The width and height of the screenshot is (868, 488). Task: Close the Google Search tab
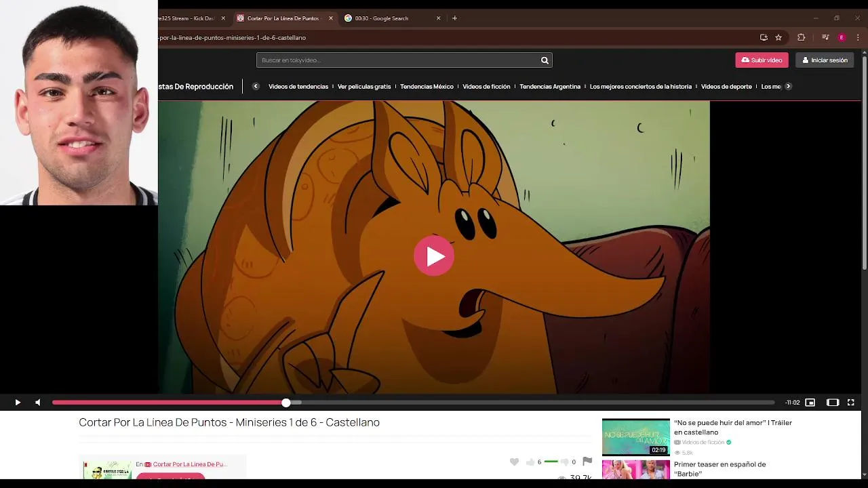tap(438, 18)
